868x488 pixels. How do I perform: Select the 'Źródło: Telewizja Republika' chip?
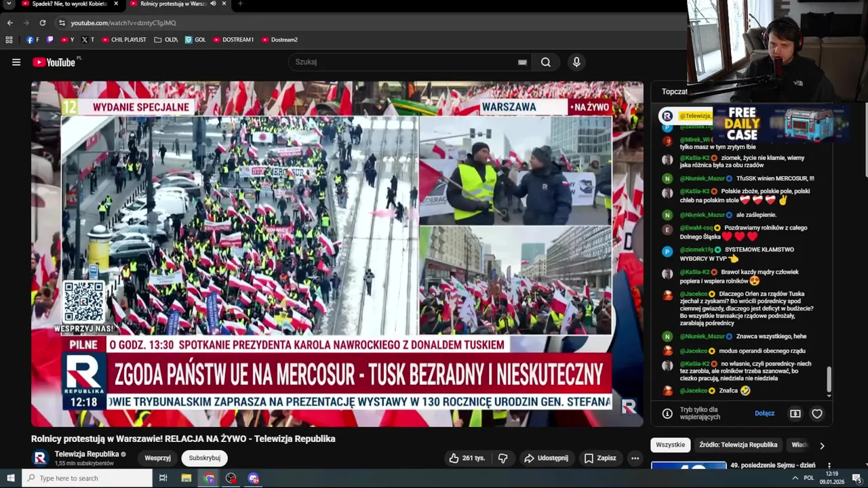tap(738, 445)
